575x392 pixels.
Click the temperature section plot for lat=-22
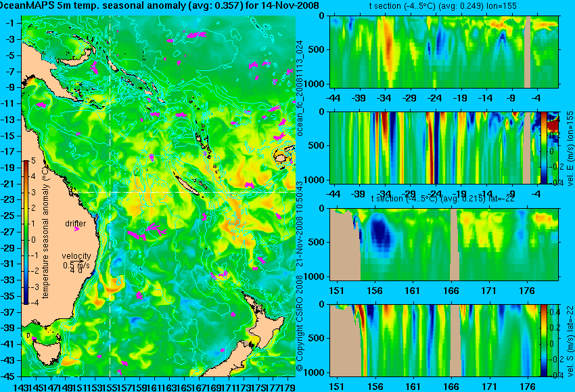(444, 245)
